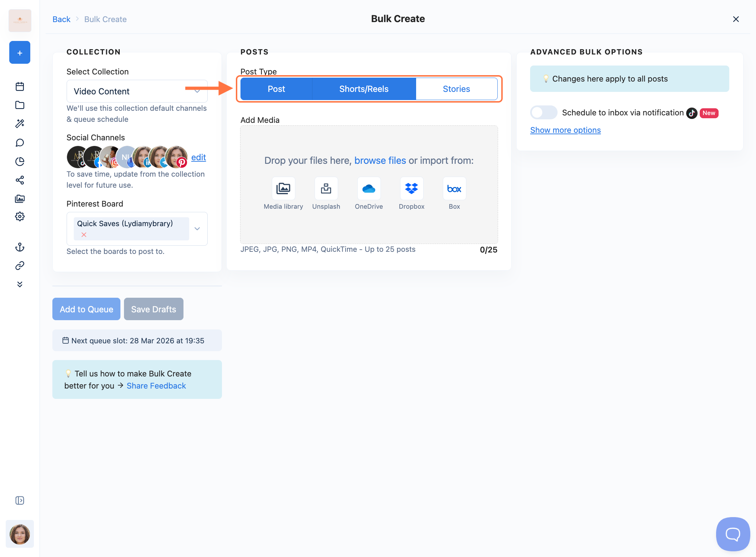Remove Quick Saves board with red X
This screenshot has width=756, height=557.
coord(84,235)
